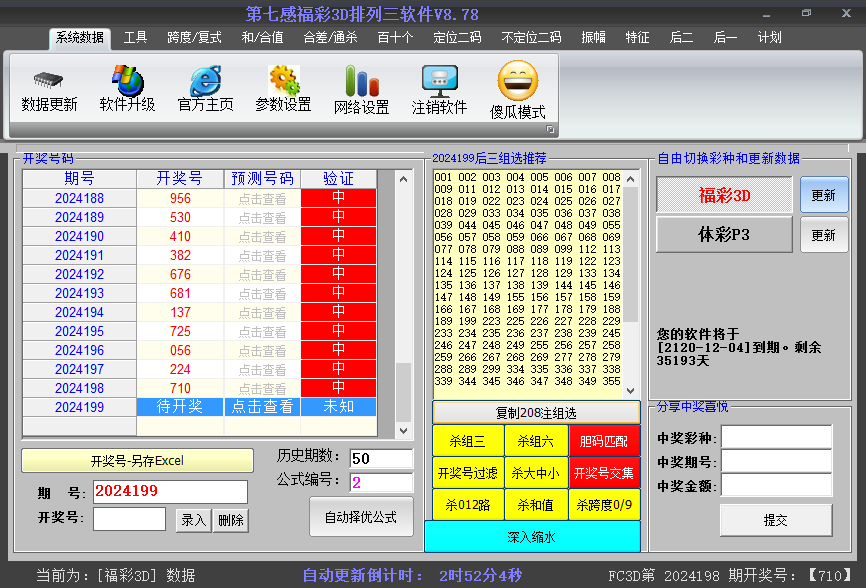The image size is (866, 588).
Task: Switch to 系统数据 tab
Action: tap(80, 38)
